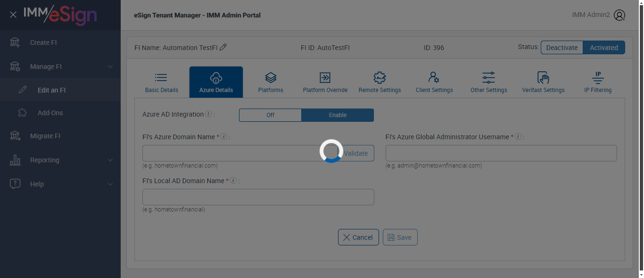Set FI status to Activated
Viewport: 644px width, 278px height.
click(x=604, y=48)
